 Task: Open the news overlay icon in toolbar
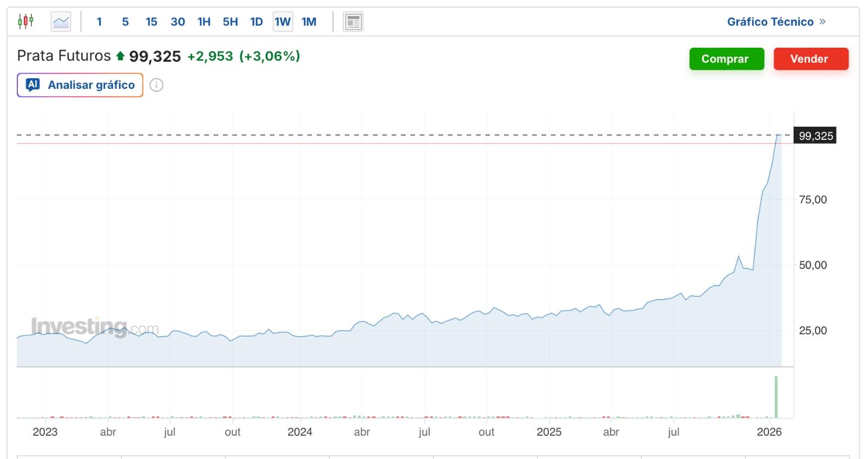pos(353,22)
